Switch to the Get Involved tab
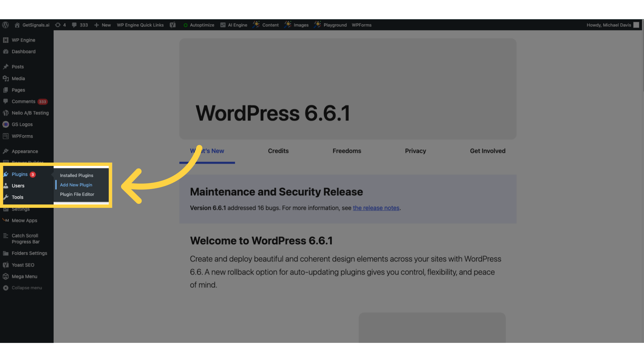 (488, 151)
